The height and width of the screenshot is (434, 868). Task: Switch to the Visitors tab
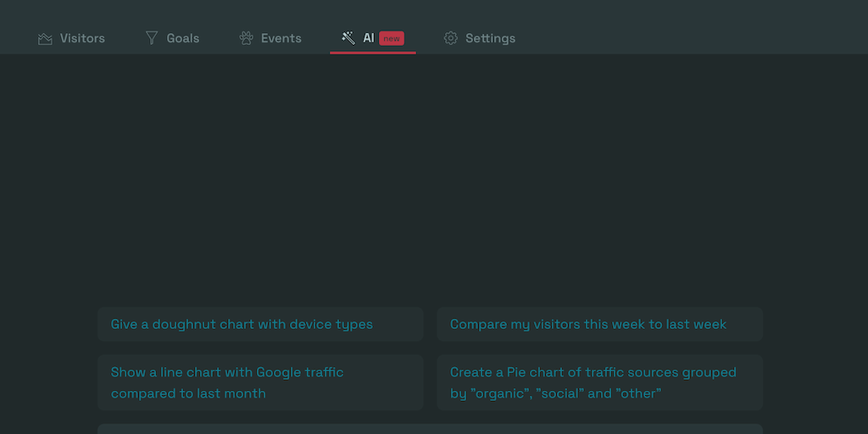coord(82,38)
